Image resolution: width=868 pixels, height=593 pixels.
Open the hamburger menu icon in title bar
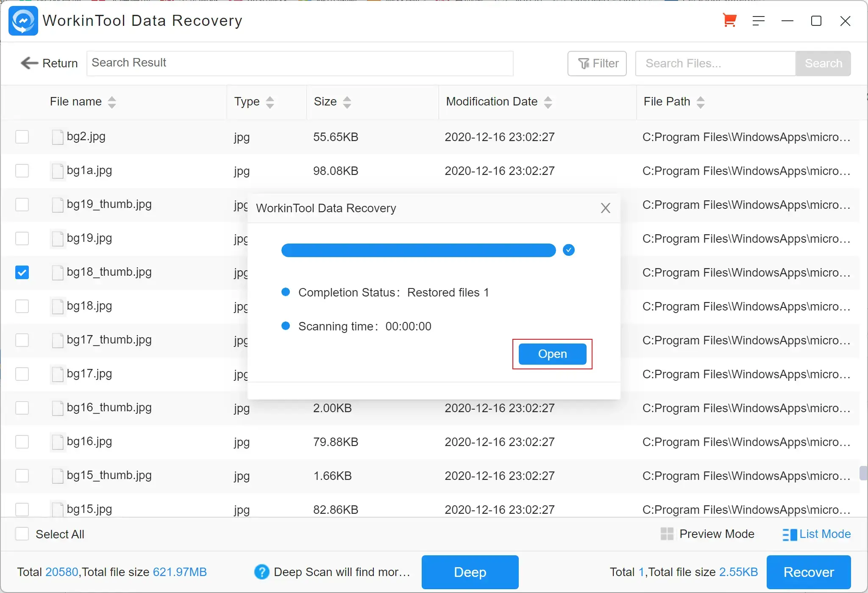tap(759, 21)
